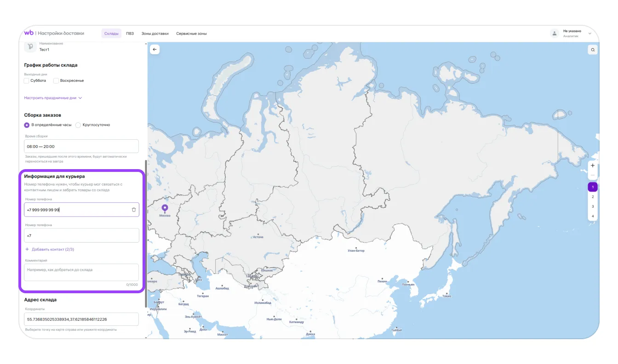This screenshot has width=618, height=364.
Task: Delete the first phone number with the trash icon
Action: point(134,210)
